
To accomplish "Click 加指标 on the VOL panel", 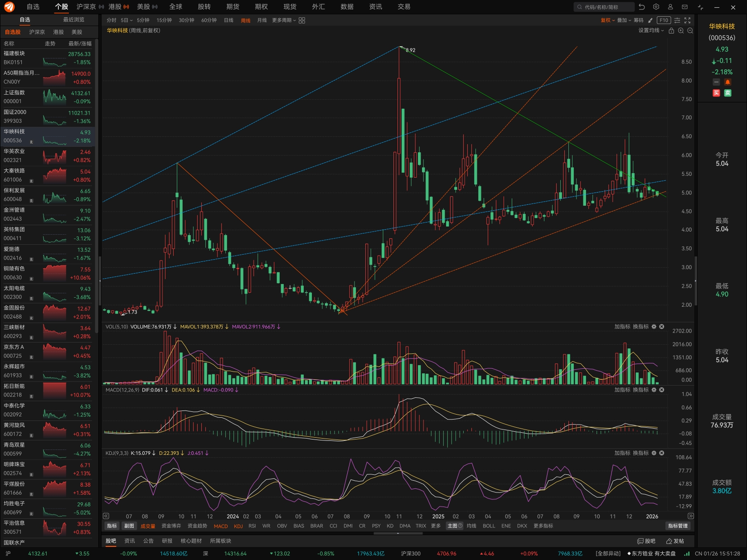I will (x=622, y=327).
